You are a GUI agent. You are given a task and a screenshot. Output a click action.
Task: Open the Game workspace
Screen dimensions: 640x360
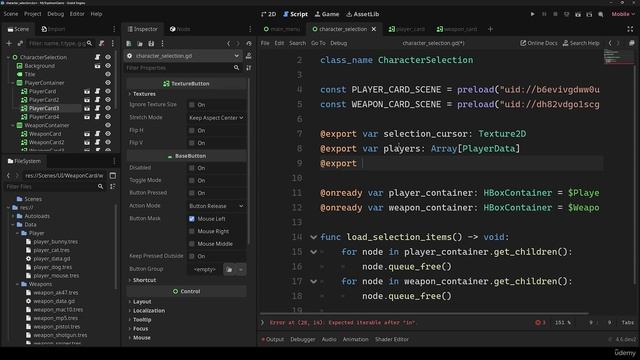coord(327,14)
